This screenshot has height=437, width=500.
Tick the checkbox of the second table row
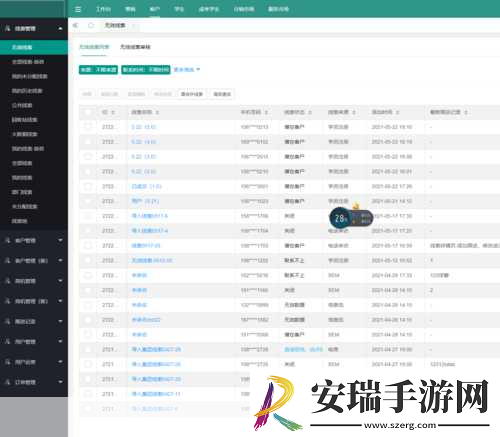88,142
